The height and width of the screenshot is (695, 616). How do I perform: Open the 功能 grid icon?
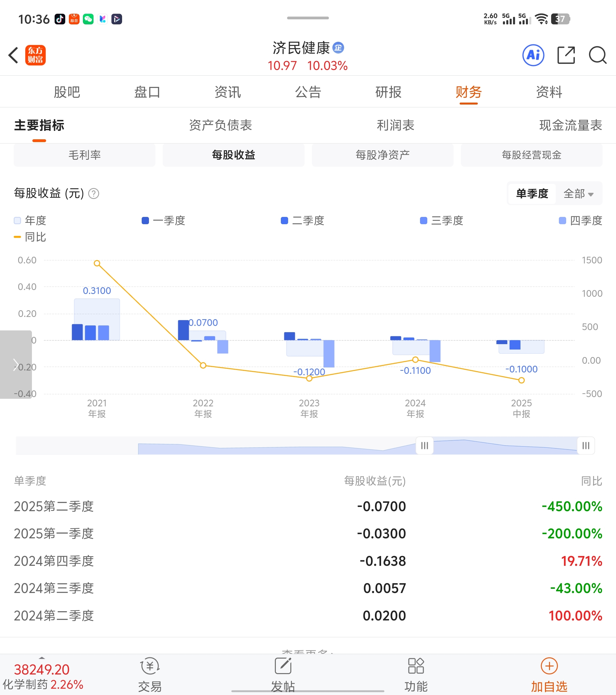pos(416,666)
